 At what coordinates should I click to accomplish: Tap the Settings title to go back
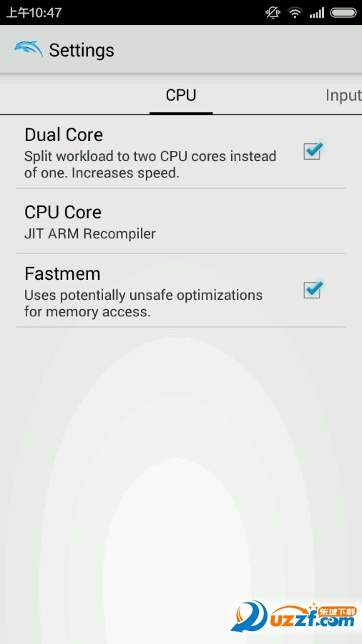82,50
